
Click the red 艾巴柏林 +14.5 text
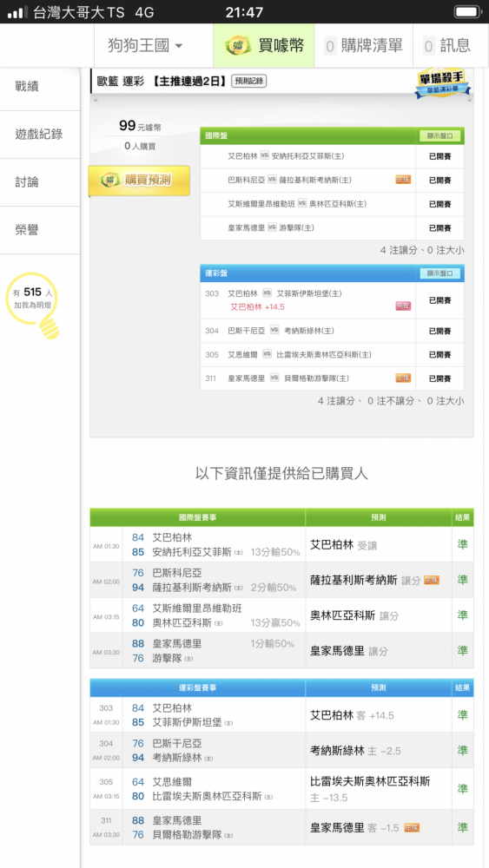coord(257,306)
